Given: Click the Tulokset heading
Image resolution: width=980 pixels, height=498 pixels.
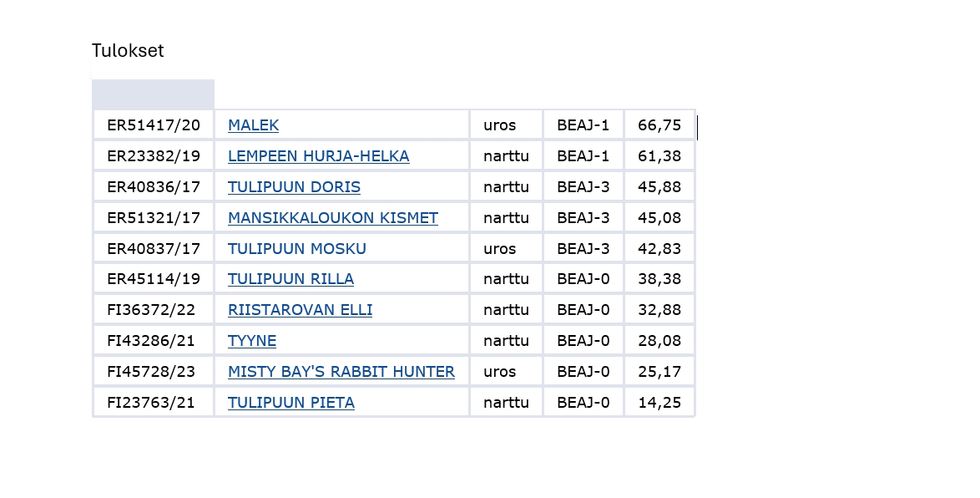Looking at the screenshot, I should pyautogui.click(x=128, y=51).
